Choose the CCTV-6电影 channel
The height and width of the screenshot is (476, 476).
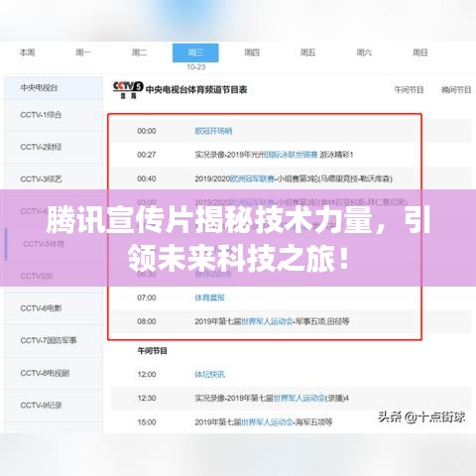pyautogui.click(x=54, y=308)
